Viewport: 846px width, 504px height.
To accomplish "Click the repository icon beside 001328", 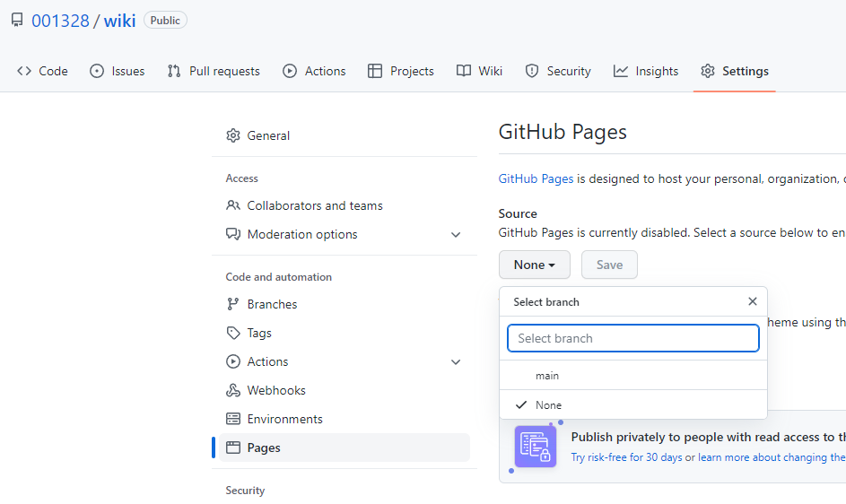I will (17, 20).
